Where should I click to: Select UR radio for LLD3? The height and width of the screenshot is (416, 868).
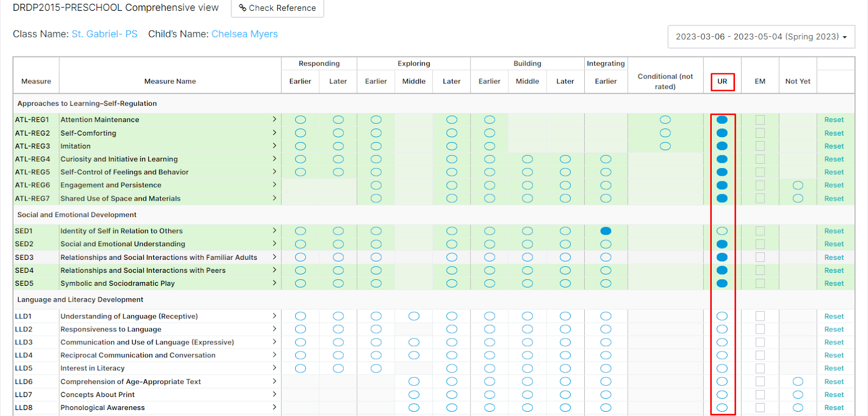pos(722,342)
